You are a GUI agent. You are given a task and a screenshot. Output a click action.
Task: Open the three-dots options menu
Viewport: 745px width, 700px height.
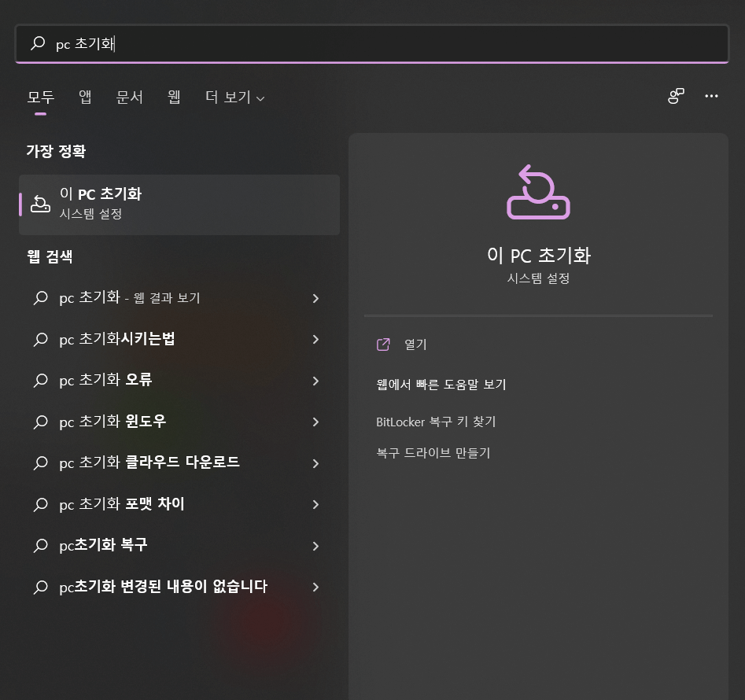click(711, 96)
